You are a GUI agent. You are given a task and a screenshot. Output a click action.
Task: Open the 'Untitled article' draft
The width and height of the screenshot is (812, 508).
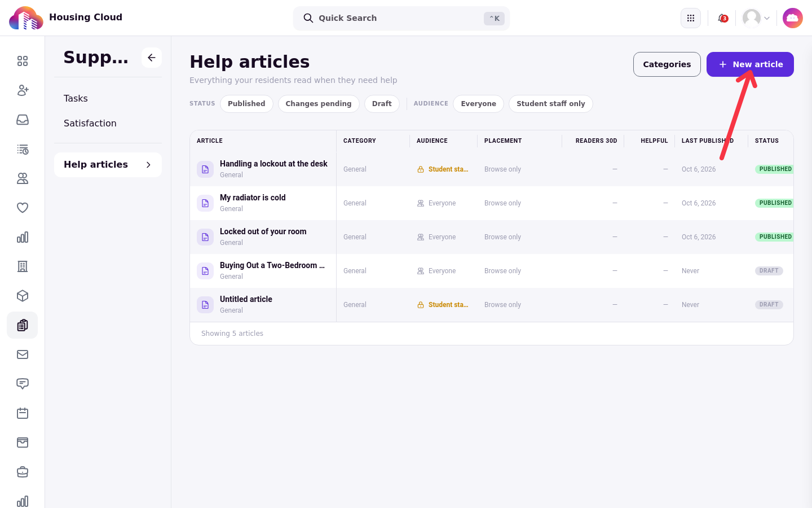point(246,299)
